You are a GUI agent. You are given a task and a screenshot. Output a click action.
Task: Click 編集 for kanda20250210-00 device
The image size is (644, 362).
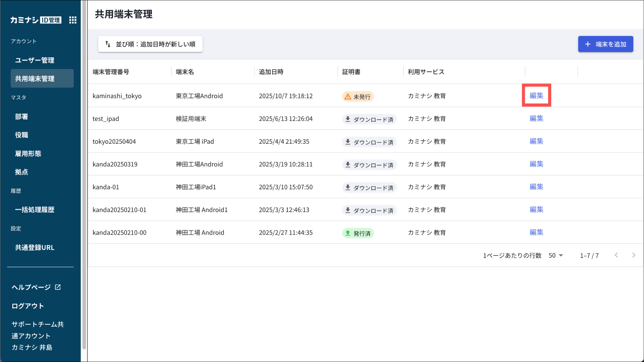tap(536, 232)
